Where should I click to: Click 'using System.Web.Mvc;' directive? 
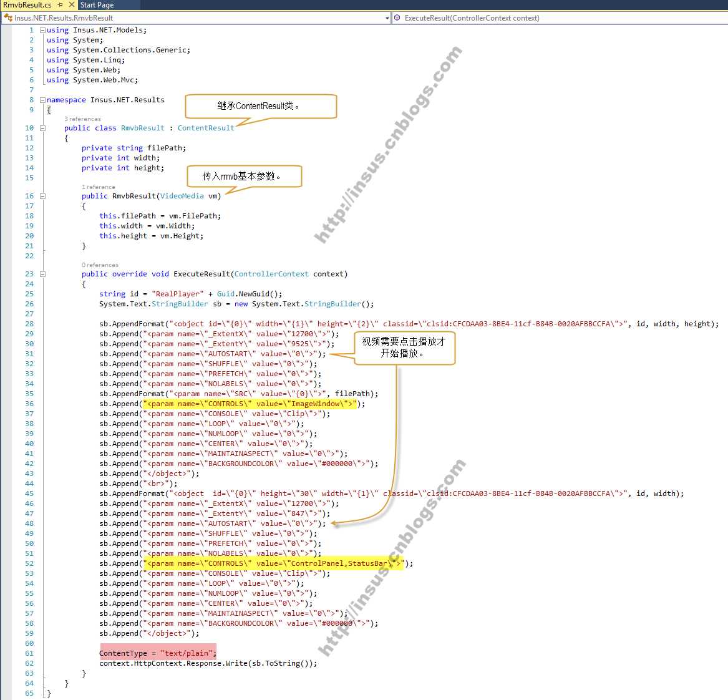[92, 80]
